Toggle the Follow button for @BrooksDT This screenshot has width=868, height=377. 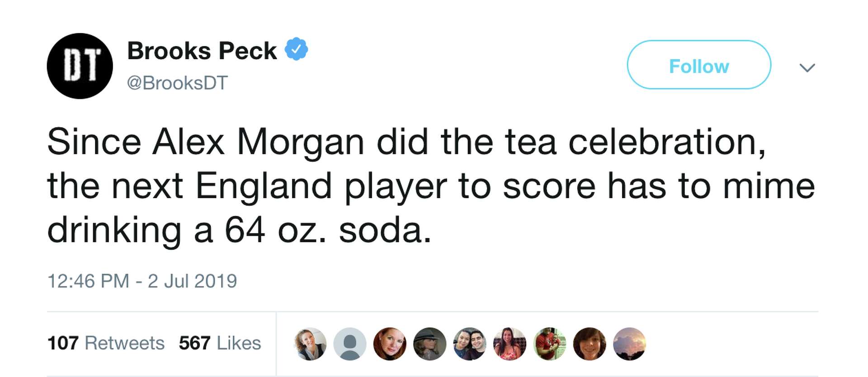[698, 65]
